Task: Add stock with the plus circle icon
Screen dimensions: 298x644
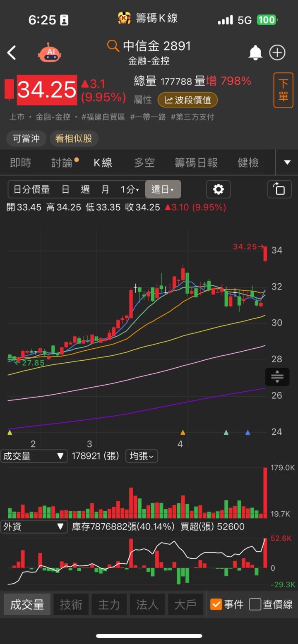Action: [x=277, y=53]
